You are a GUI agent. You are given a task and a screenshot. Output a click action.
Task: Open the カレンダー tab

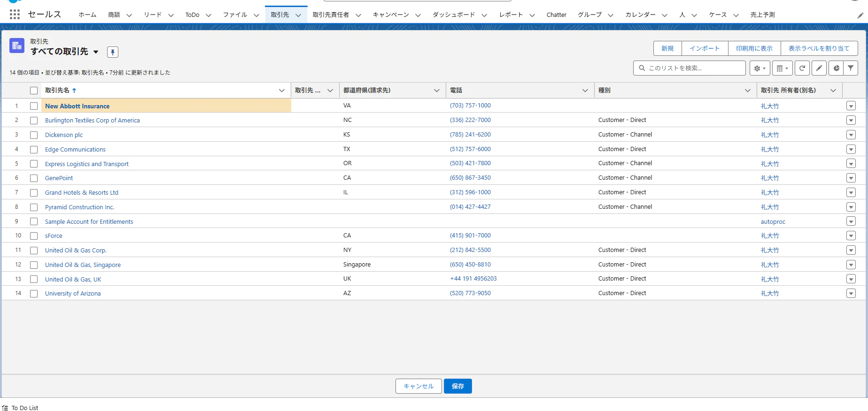pyautogui.click(x=640, y=15)
